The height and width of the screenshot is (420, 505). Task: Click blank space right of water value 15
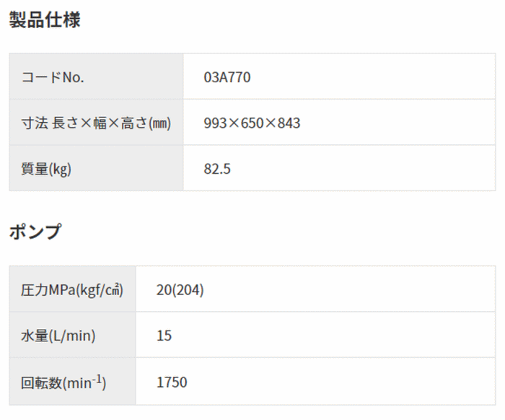coord(333,335)
